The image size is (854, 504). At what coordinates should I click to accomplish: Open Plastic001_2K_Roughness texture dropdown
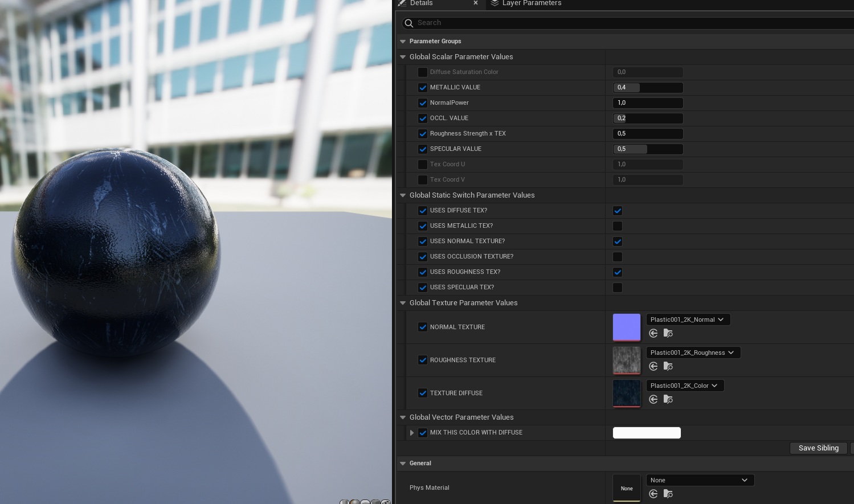click(x=693, y=353)
